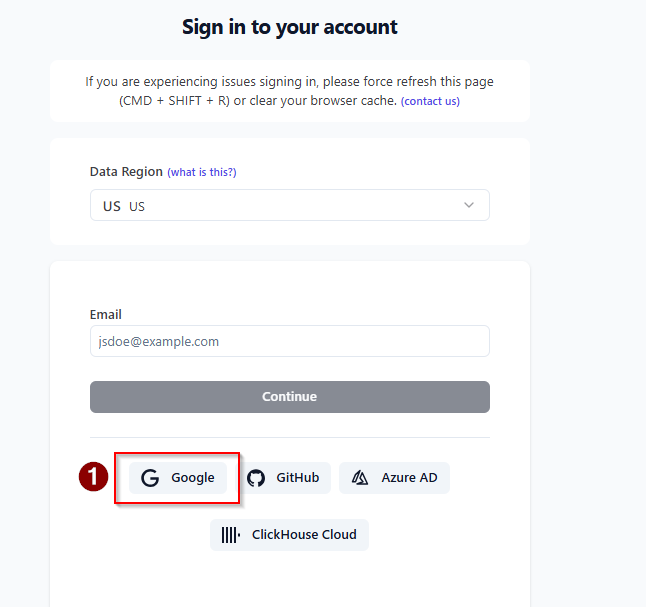Sign in using the Google button label
Image resolution: width=646 pixels, height=607 pixels.
coord(193,478)
